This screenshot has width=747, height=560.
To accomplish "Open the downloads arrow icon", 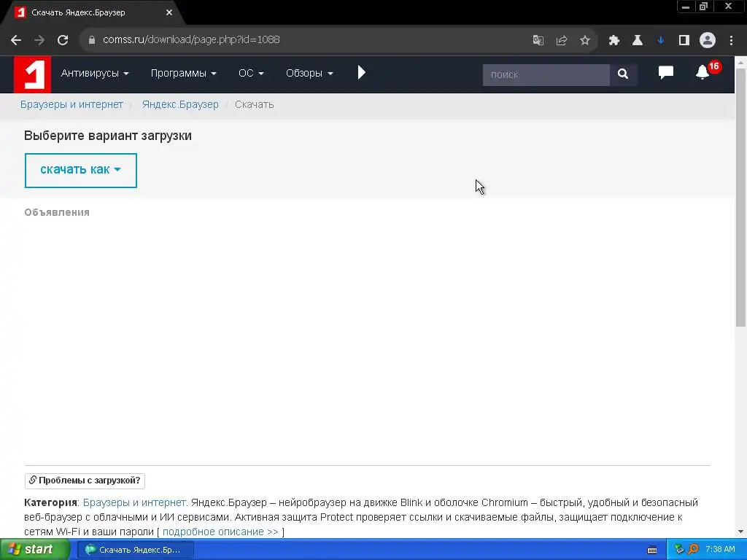I will click(660, 40).
